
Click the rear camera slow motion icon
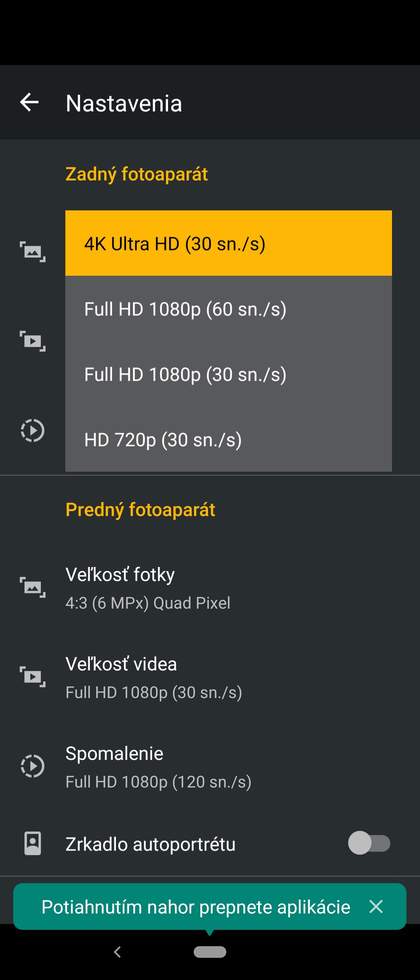(33, 430)
